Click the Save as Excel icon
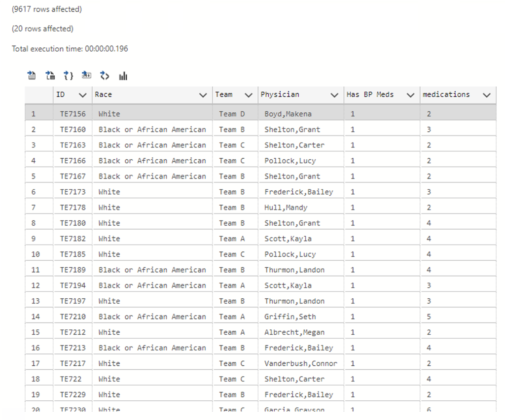The width and height of the screenshot is (505, 420). tap(50, 75)
